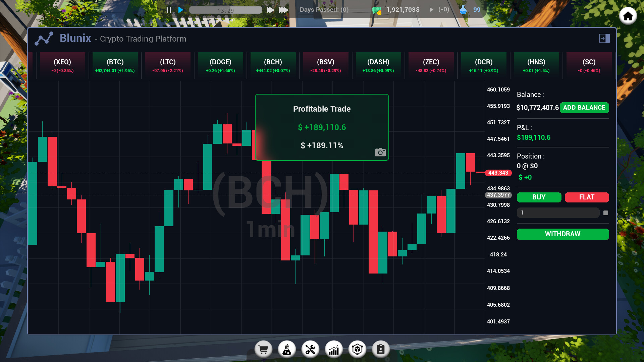The height and width of the screenshot is (362, 644).
Task: Return home via the house icon
Action: [628, 15]
